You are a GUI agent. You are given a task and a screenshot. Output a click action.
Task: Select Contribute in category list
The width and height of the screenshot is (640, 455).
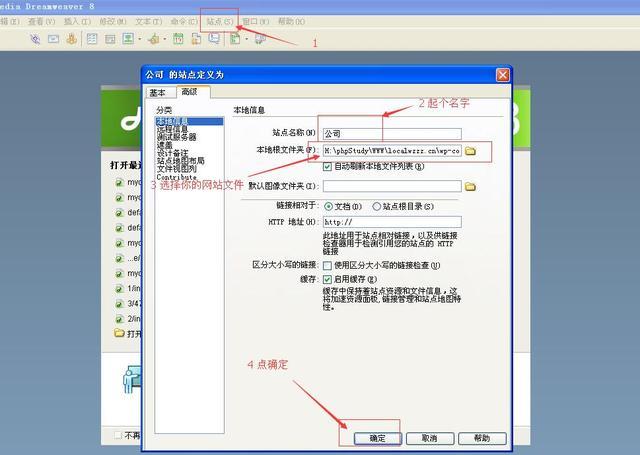[x=176, y=177]
